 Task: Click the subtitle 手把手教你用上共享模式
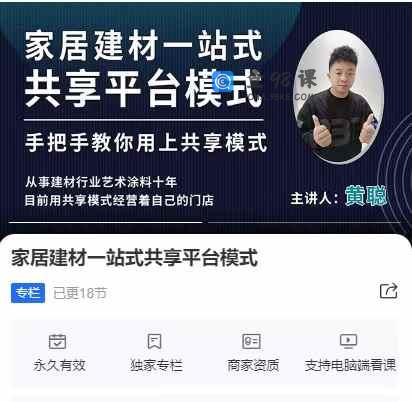(146, 142)
